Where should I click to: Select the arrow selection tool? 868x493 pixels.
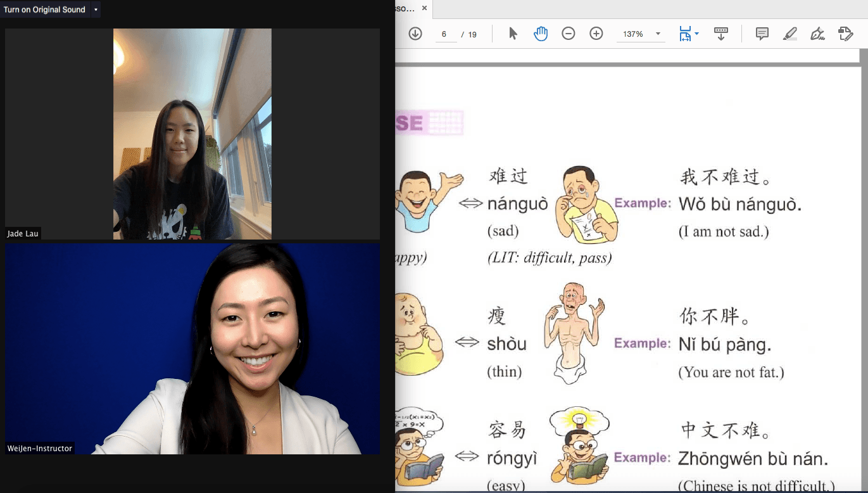[x=513, y=34]
